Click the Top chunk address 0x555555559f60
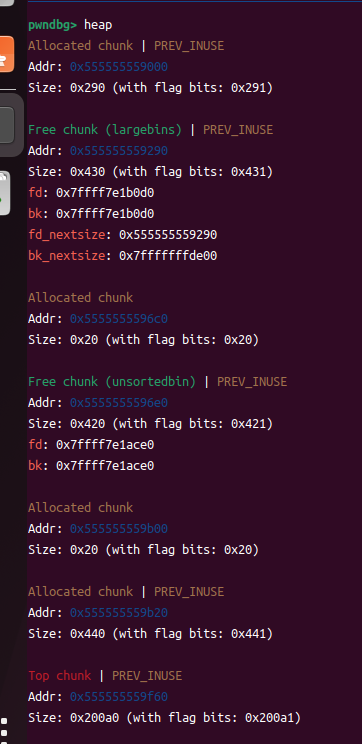The height and width of the screenshot is (744, 362). (119, 697)
